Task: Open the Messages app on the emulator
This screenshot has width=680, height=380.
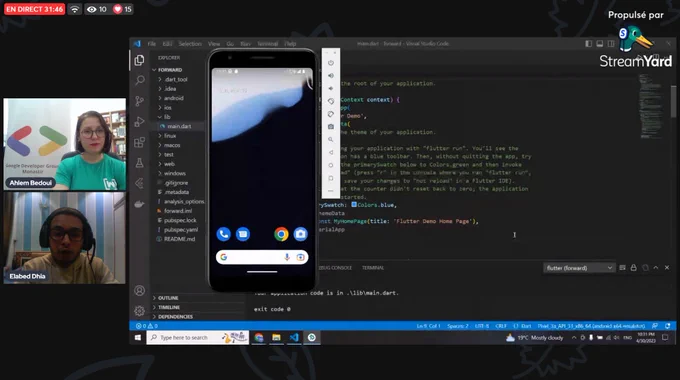Action: tap(243, 234)
